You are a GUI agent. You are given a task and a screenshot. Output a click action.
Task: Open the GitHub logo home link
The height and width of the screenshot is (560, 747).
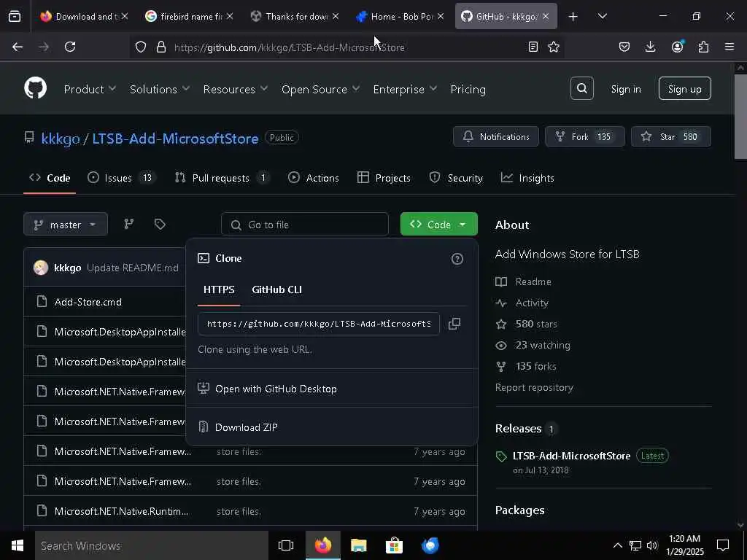click(35, 88)
